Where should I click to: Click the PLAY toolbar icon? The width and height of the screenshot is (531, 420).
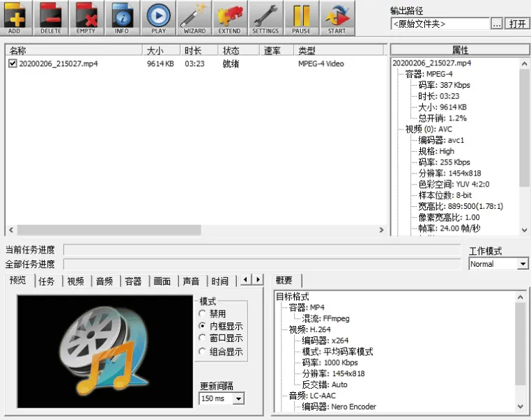pos(158,17)
